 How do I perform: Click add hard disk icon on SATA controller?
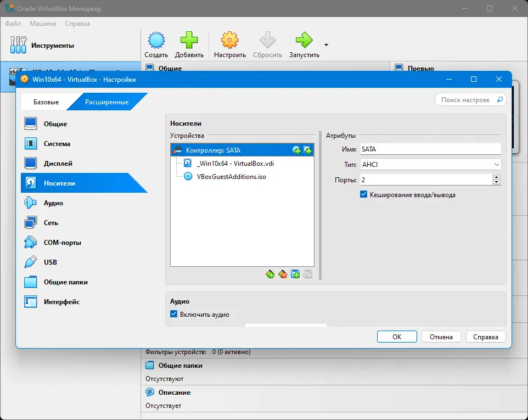pyautogui.click(x=307, y=150)
